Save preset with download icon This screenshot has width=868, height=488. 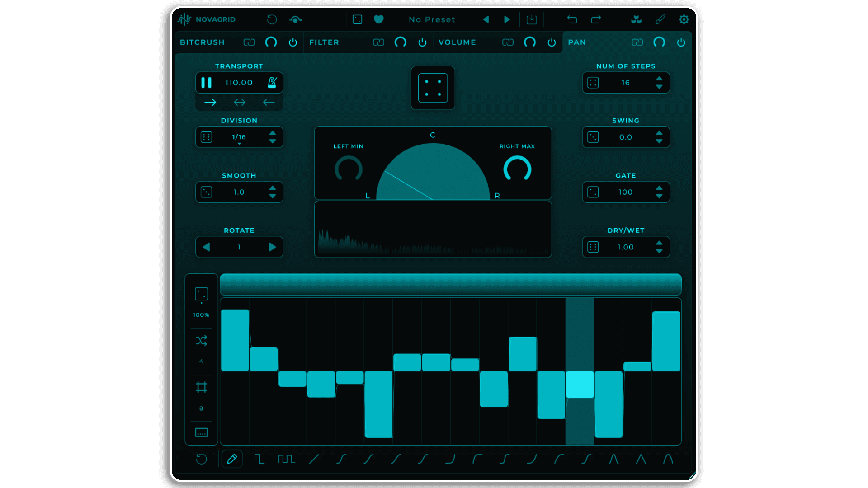point(532,19)
